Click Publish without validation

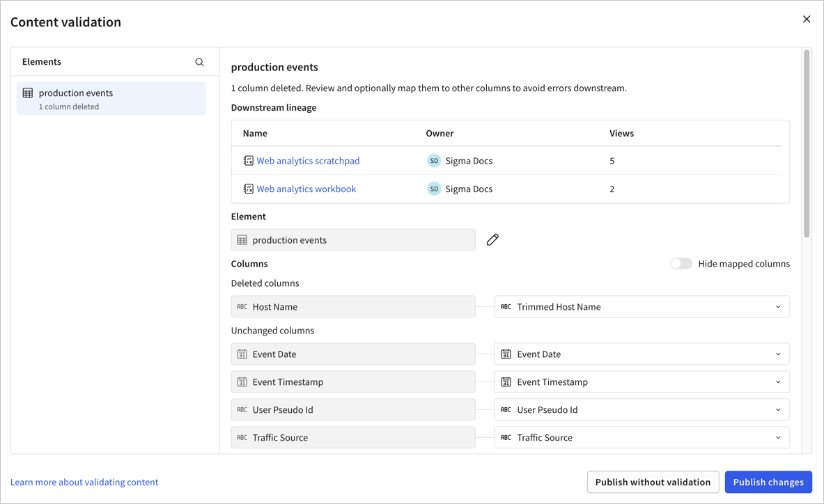tap(653, 482)
